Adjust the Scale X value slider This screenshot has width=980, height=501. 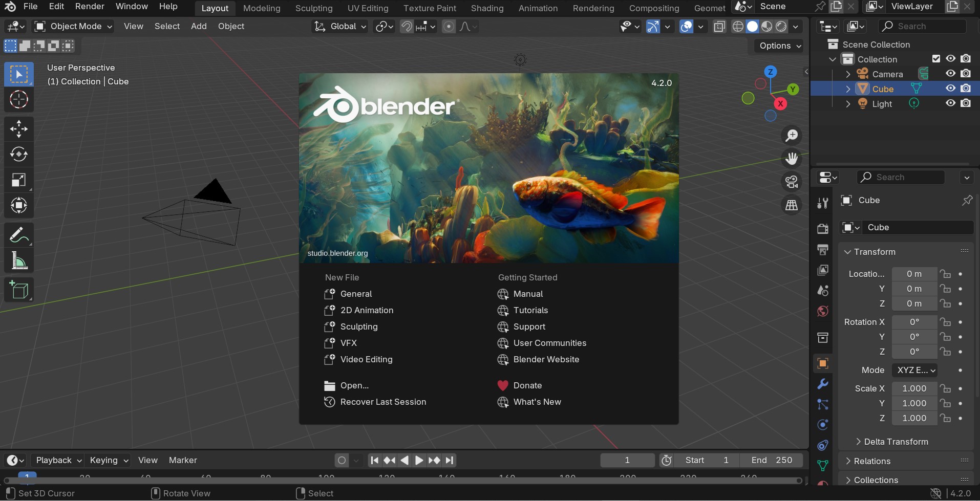(x=914, y=388)
